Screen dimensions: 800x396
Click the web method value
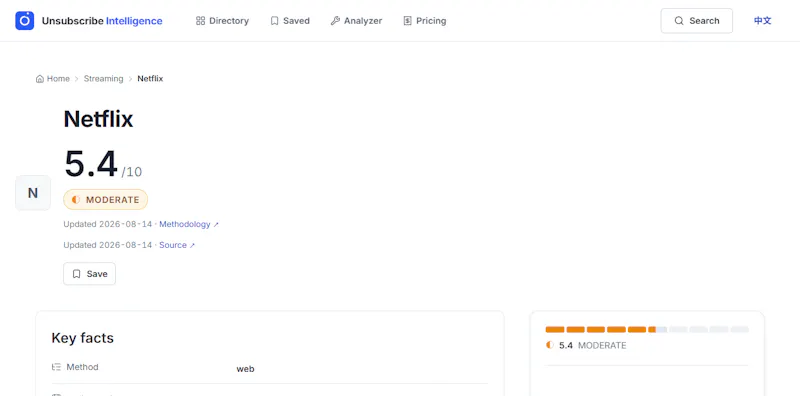245,368
